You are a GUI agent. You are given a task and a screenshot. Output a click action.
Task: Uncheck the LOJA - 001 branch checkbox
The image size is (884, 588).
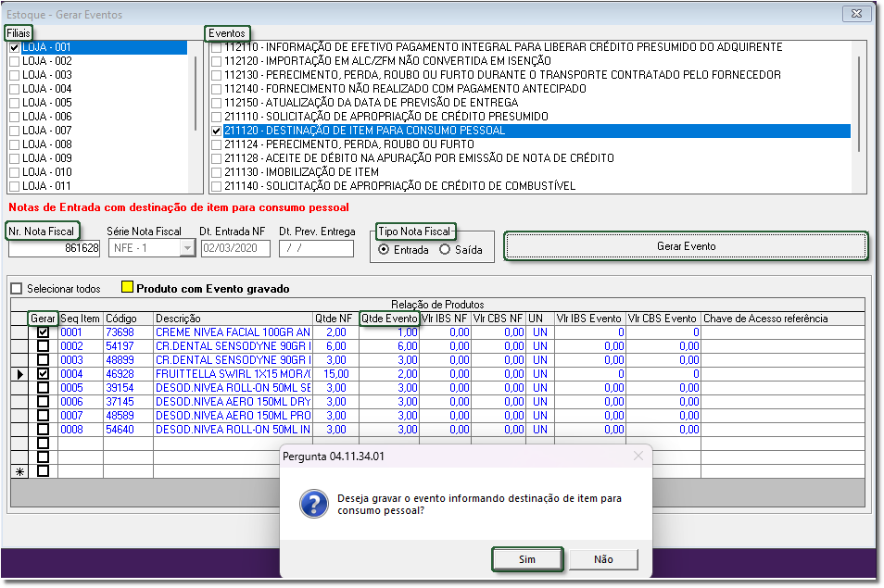click(15, 47)
